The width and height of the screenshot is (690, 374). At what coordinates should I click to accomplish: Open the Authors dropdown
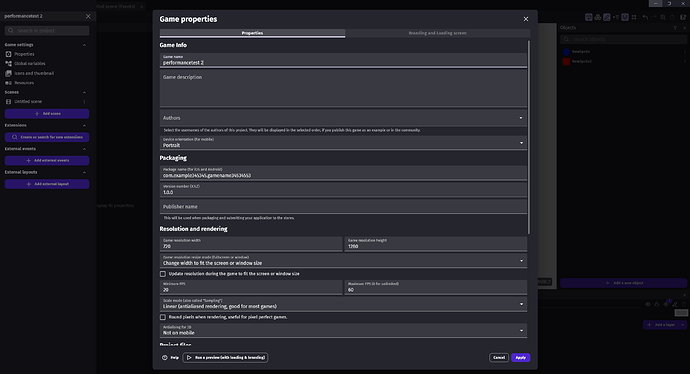point(343,118)
